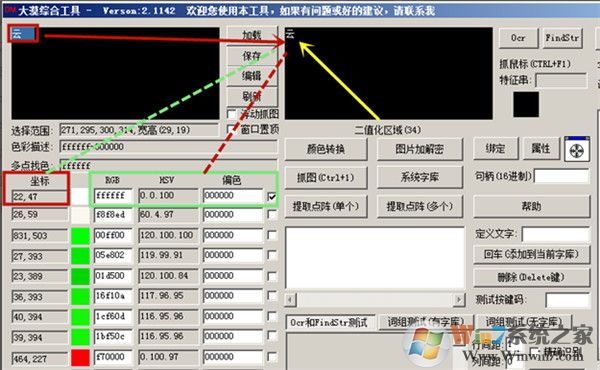Run the Ocr button

point(518,38)
